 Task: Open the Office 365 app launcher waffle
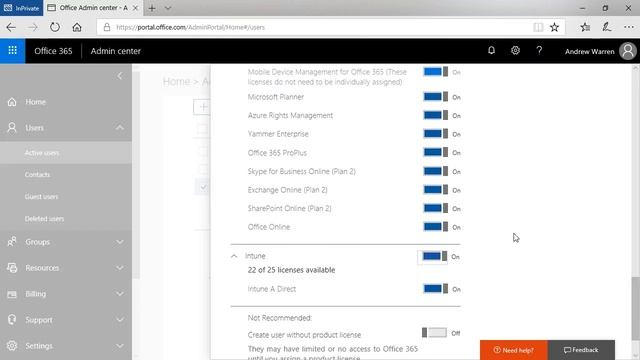tap(12, 51)
